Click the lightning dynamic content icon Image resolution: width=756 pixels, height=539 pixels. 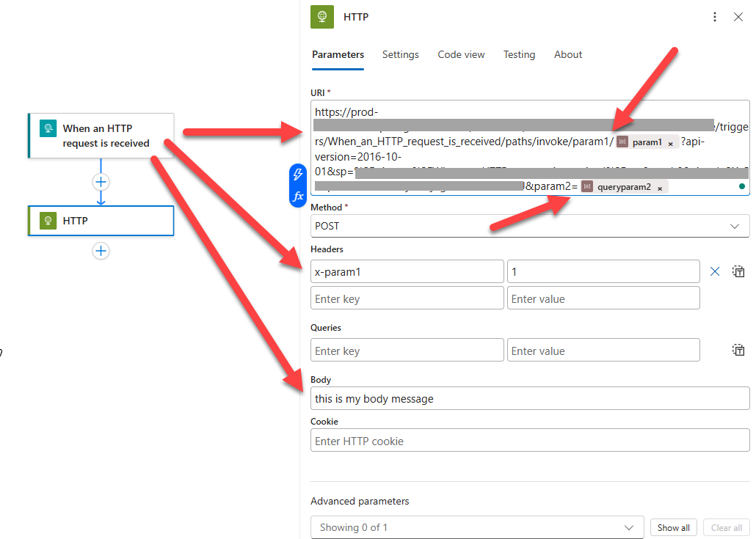click(x=298, y=175)
